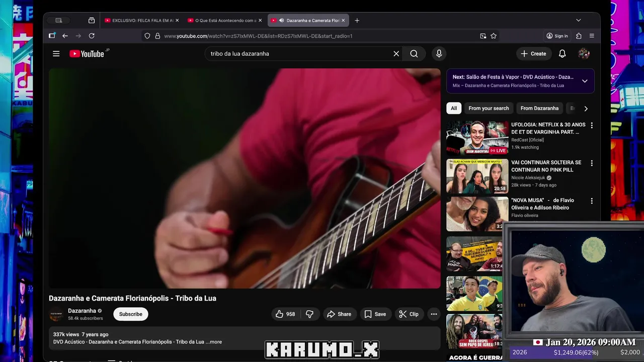The image size is (644, 362).
Task: Start voice search with the microphone
Action: coord(439,54)
